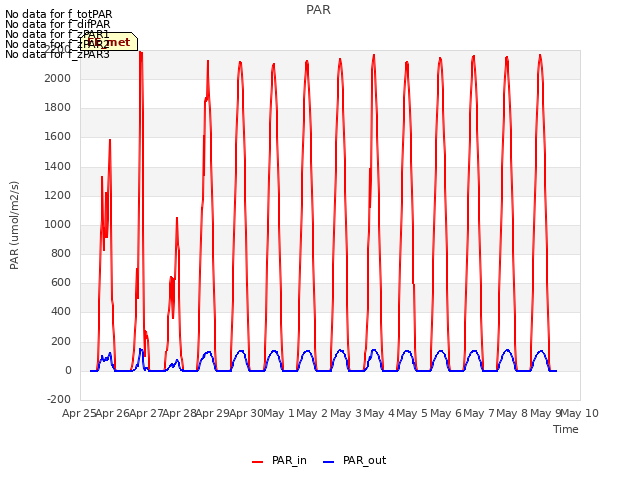Click the 800 y-axis tick label

coord(61,253)
